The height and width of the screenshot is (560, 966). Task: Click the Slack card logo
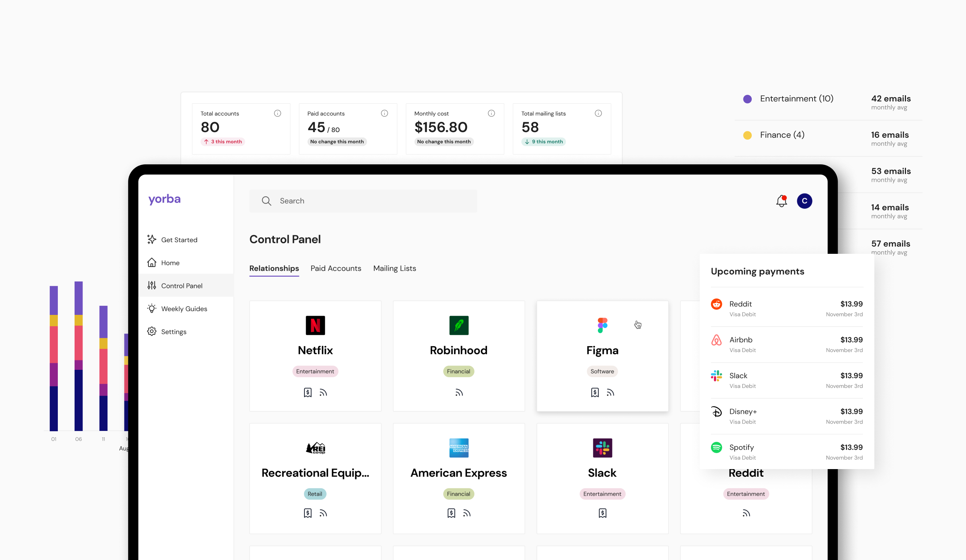click(602, 448)
